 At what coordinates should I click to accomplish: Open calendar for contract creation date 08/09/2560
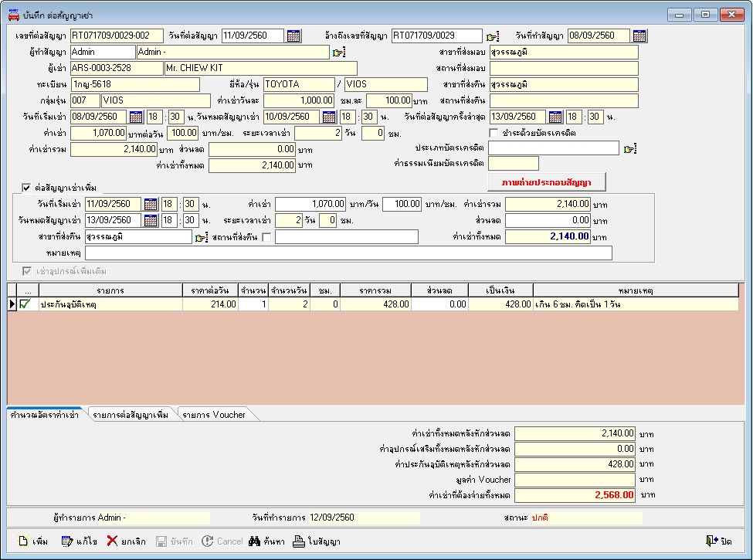coord(639,36)
